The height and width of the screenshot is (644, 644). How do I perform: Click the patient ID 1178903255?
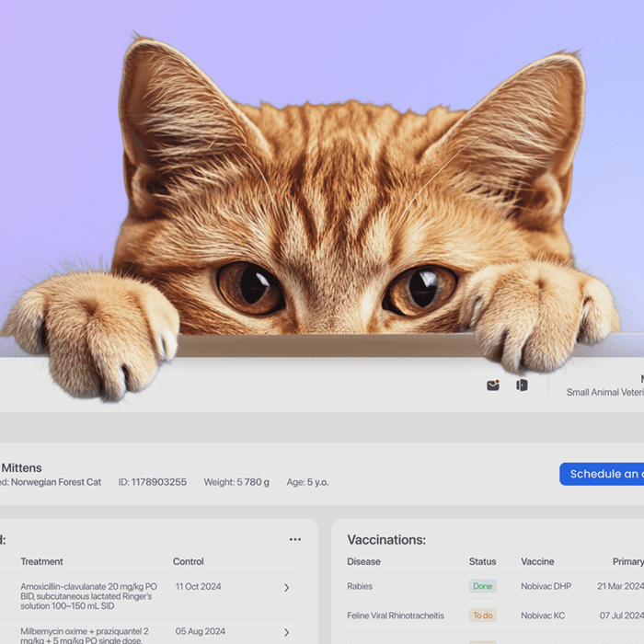(x=152, y=482)
